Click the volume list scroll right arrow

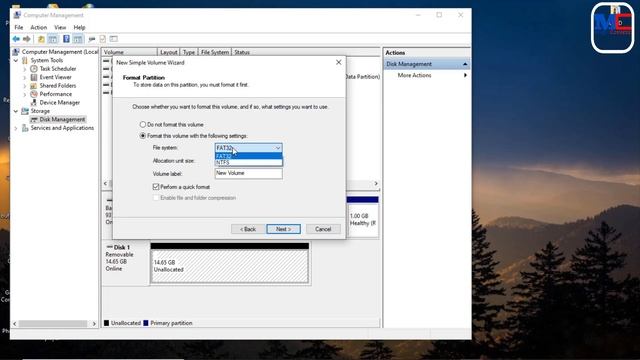(x=376, y=184)
